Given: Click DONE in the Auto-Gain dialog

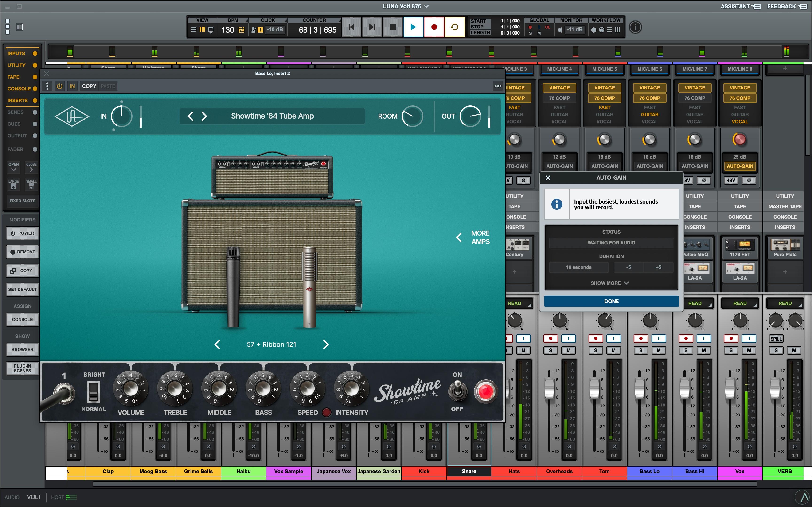Looking at the screenshot, I should coord(611,301).
